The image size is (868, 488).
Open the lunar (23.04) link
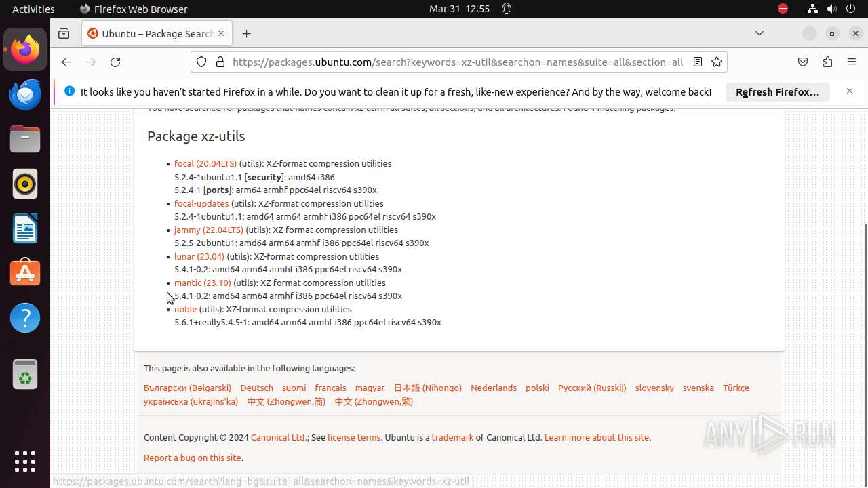click(199, 256)
